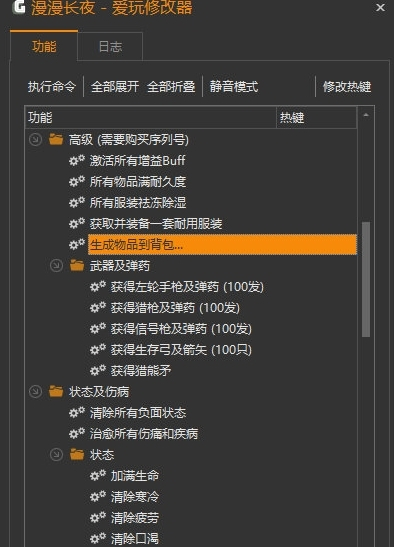Click the vertical scrollbar thumb

pyautogui.click(x=366, y=279)
